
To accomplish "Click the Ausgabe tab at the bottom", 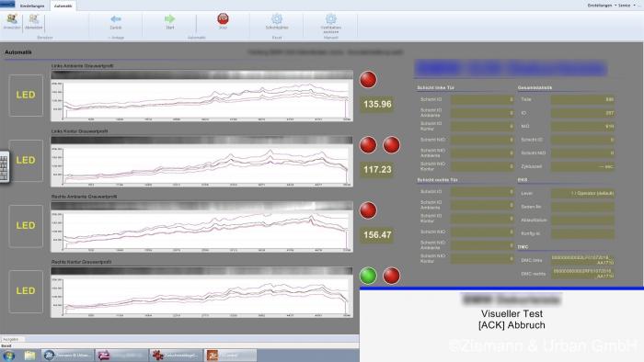I will click(12, 339).
